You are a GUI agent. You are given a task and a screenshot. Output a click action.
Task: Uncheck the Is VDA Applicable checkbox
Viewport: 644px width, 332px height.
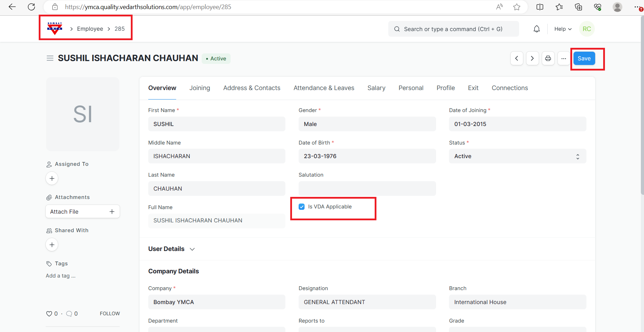pyautogui.click(x=302, y=207)
